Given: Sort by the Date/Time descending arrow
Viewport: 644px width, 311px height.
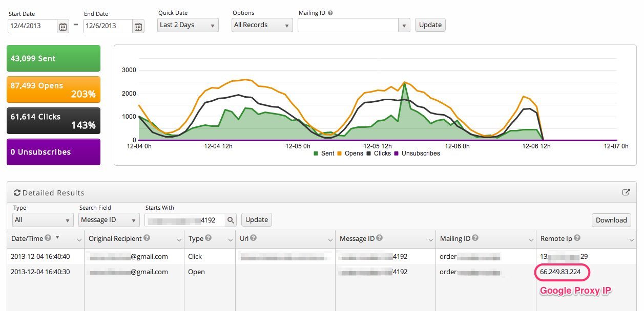Looking at the screenshot, I should click(x=57, y=237).
